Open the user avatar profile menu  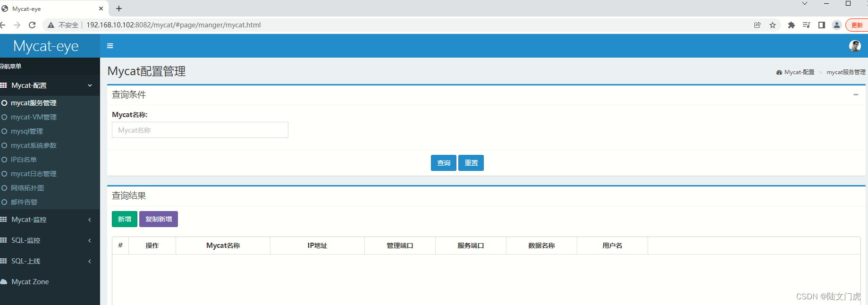pyautogui.click(x=854, y=46)
